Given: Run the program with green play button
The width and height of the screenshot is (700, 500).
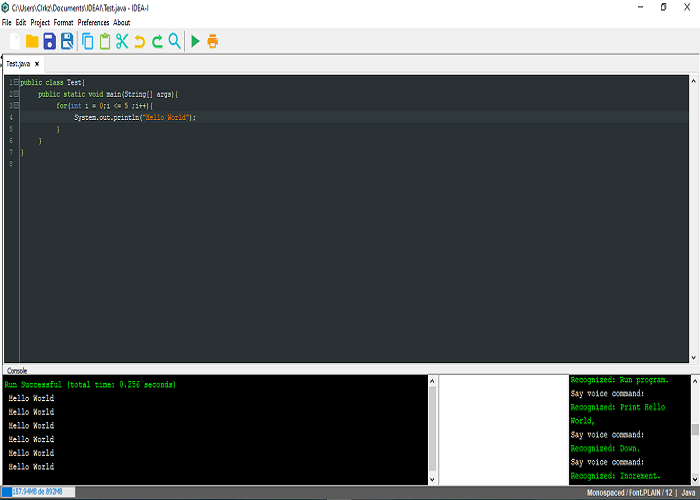Looking at the screenshot, I should point(196,41).
